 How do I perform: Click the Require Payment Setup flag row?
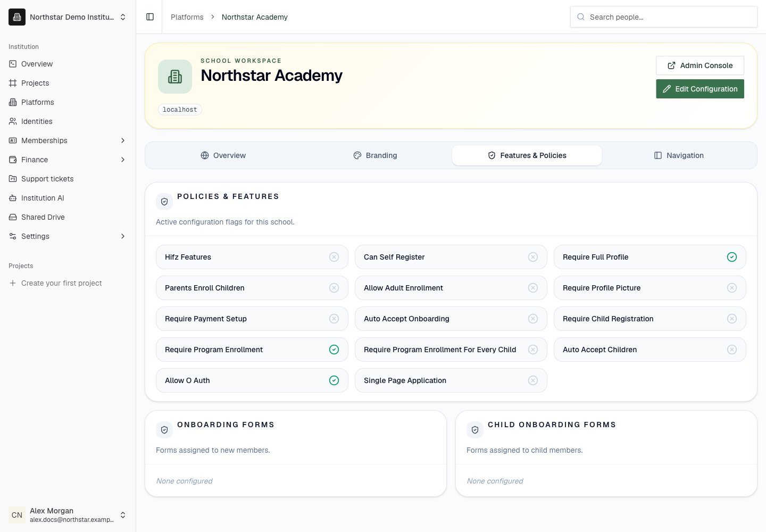point(252,319)
